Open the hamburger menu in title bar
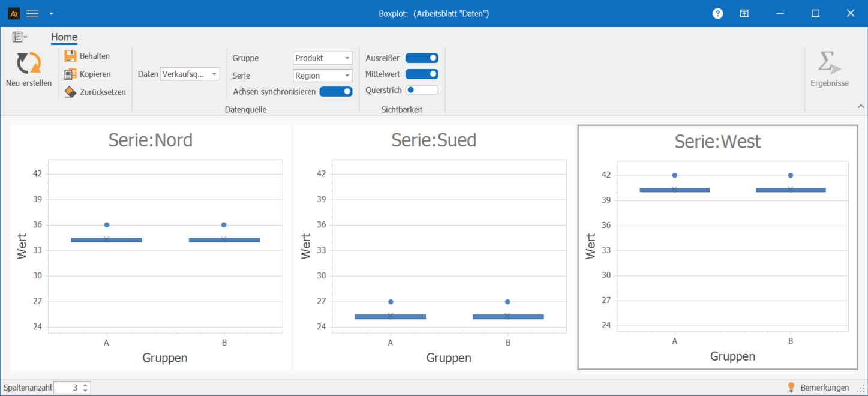Image resolution: width=868 pixels, height=396 pixels. point(32,14)
